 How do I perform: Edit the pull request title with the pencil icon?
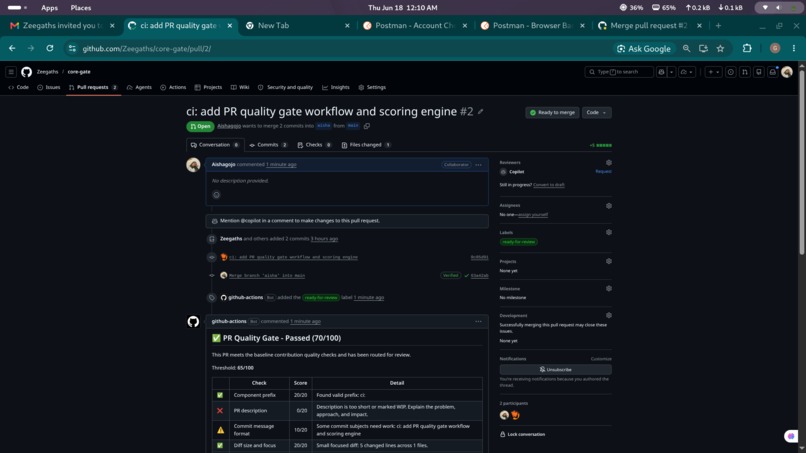click(481, 112)
